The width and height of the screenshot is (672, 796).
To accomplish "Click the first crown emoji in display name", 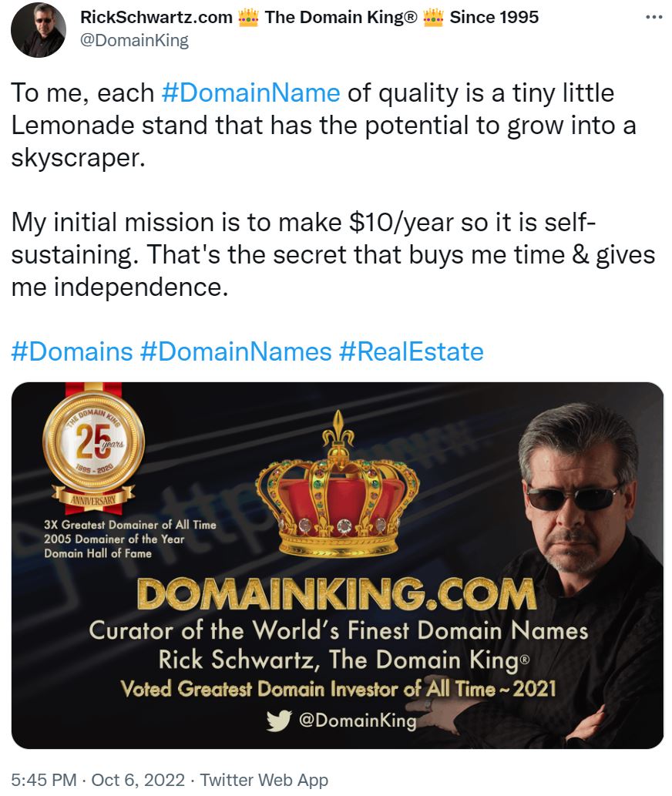I will click(x=248, y=17).
